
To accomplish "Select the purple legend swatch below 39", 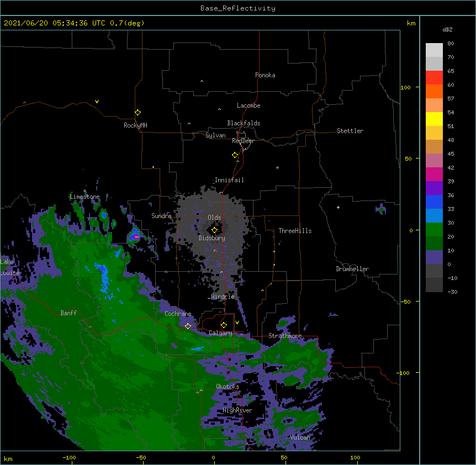I will (x=434, y=188).
